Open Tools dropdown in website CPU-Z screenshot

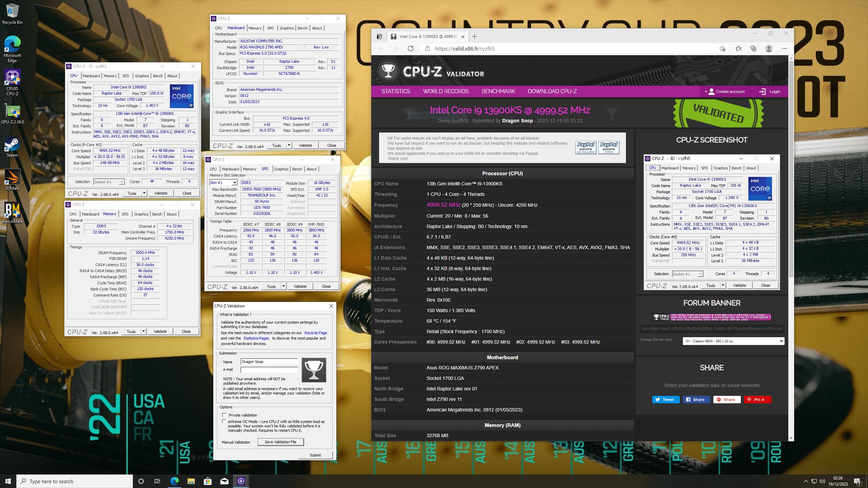tap(723, 285)
